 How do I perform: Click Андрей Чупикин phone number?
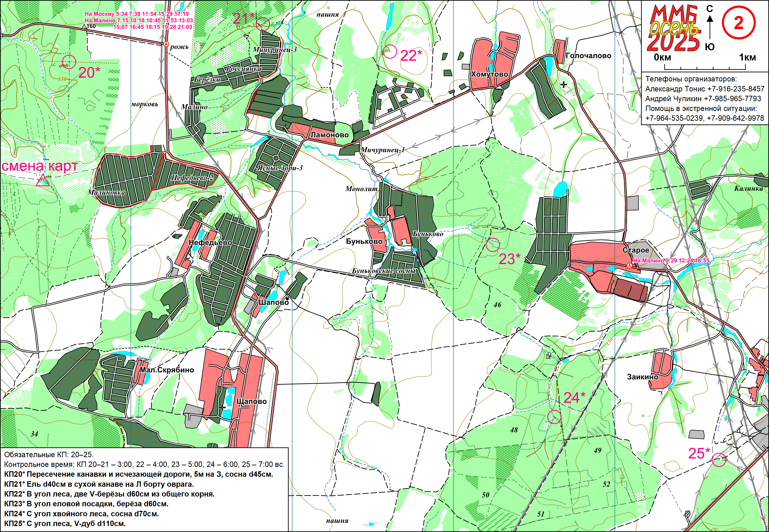[x=732, y=99]
